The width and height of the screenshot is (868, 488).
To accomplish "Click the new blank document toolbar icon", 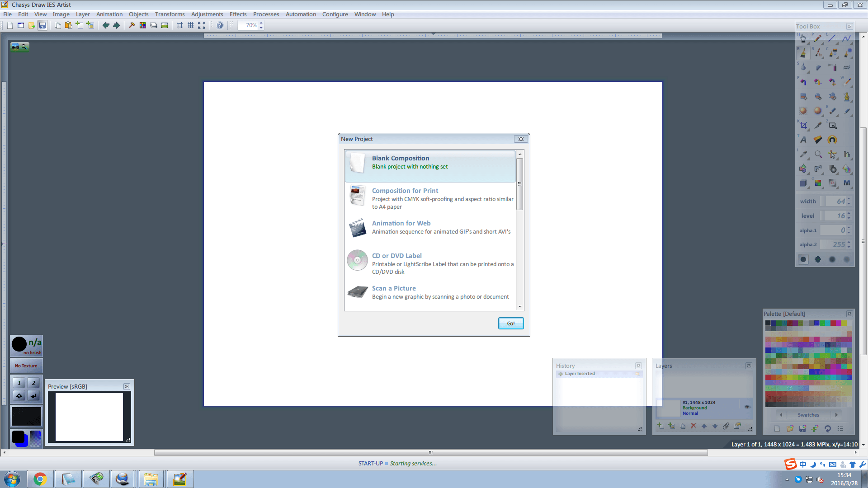I will click(x=10, y=25).
